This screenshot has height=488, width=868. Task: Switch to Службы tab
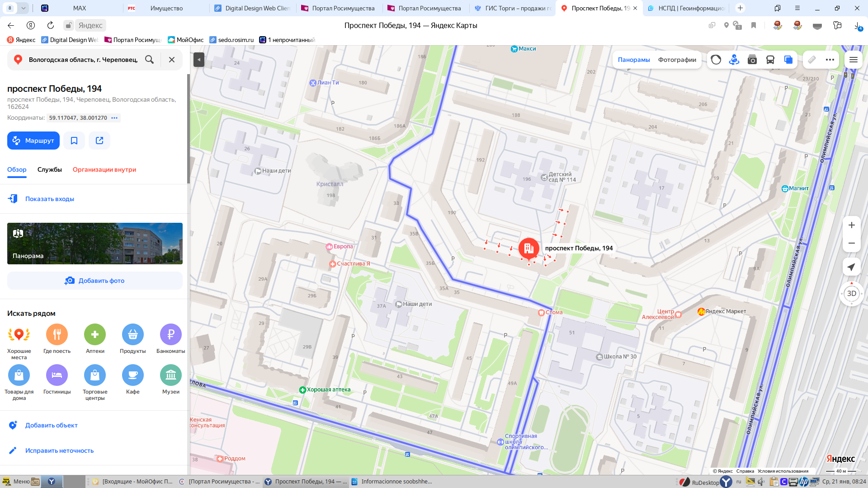point(50,169)
